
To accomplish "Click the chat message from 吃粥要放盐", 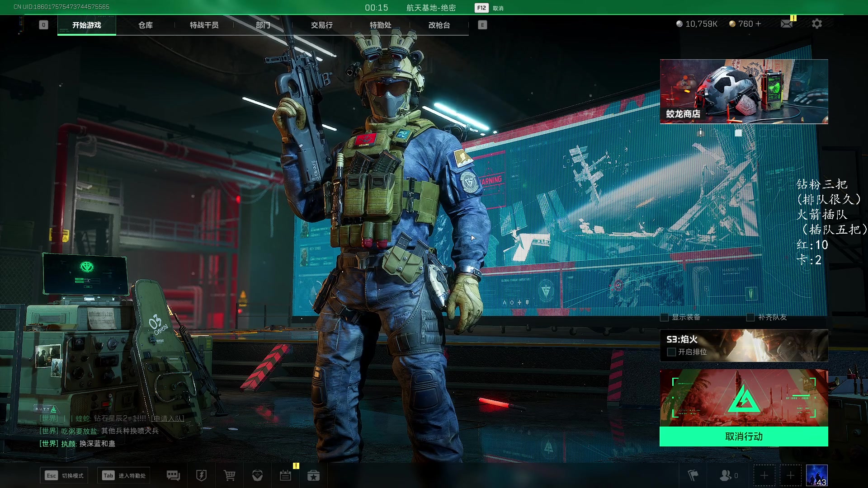I will click(99, 431).
